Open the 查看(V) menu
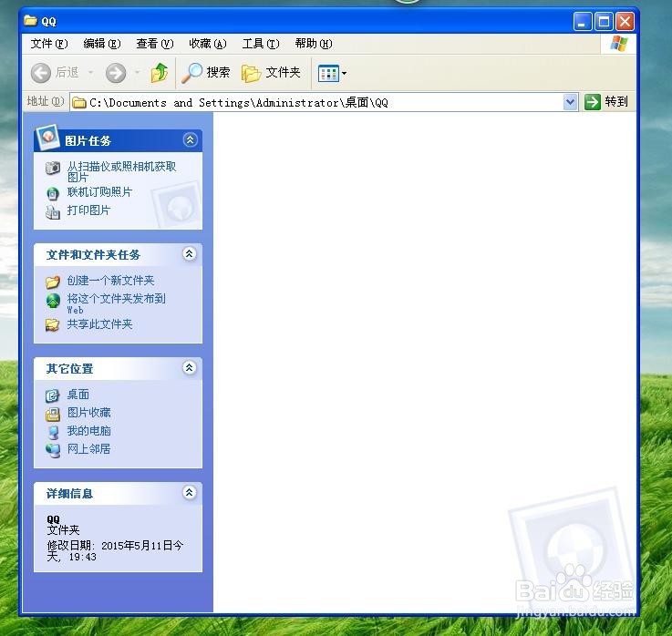This screenshot has height=636, width=672. (155, 44)
